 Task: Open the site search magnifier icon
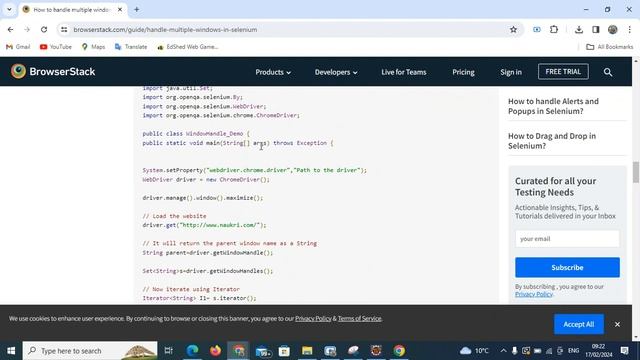[608, 72]
